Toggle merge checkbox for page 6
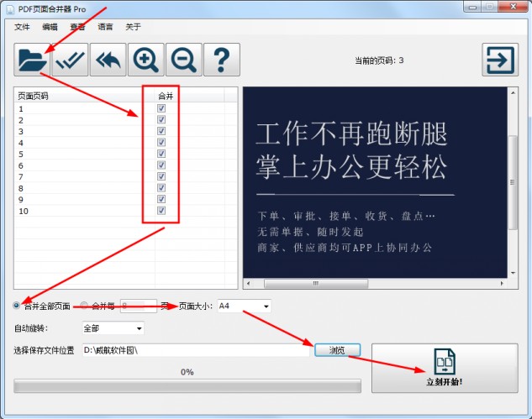Viewport: 532px width, 419px height. pos(161,165)
